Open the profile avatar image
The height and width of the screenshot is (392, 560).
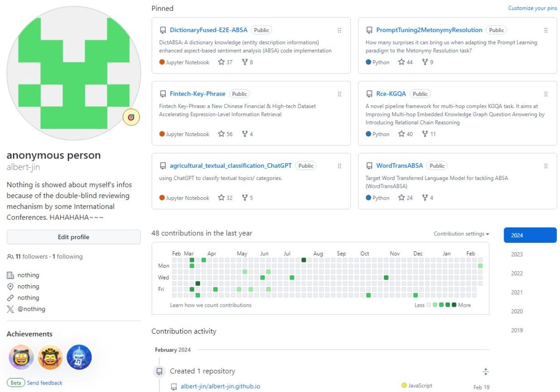pos(74,73)
